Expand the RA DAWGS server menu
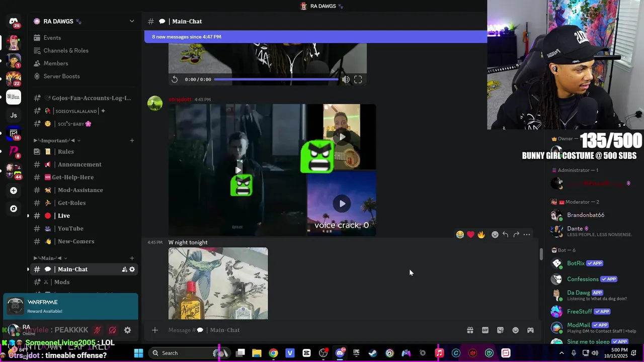 pyautogui.click(x=132, y=21)
